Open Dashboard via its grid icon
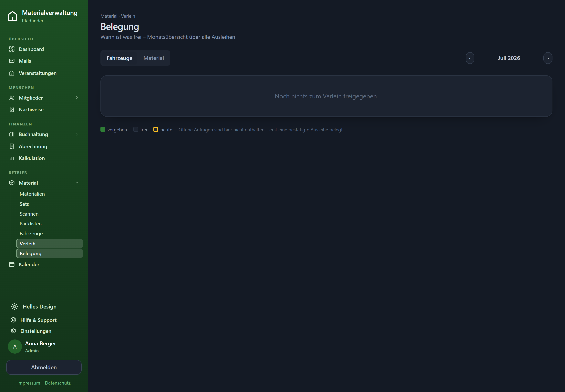The image size is (565, 392). 12,49
